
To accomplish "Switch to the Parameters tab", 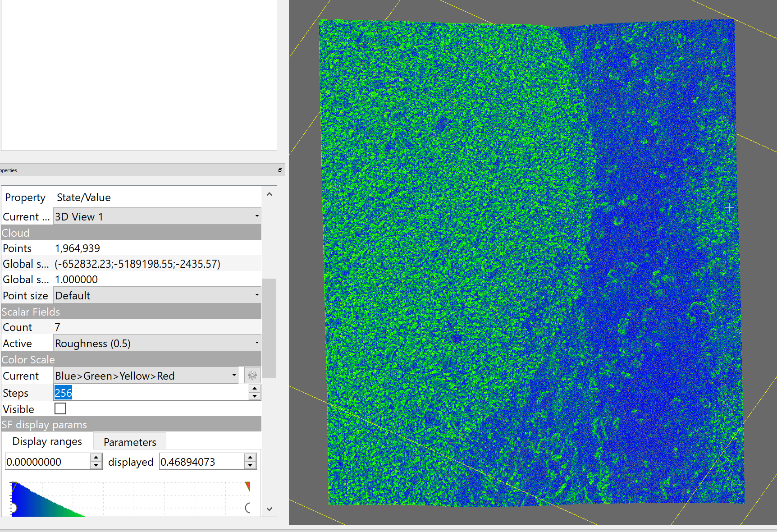I will (x=130, y=442).
